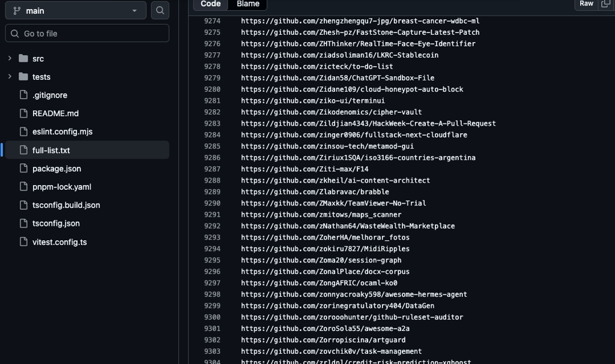Click the MidiRipples URL line
Image resolution: width=615 pixels, height=364 pixels.
pos(325,248)
